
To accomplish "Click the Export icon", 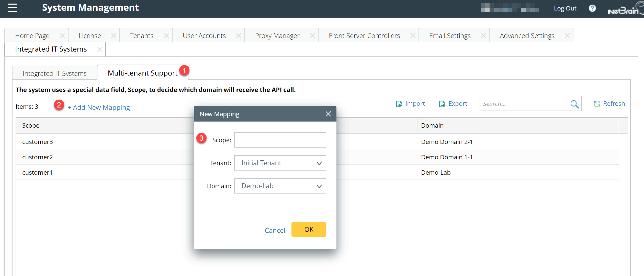I will pos(442,104).
